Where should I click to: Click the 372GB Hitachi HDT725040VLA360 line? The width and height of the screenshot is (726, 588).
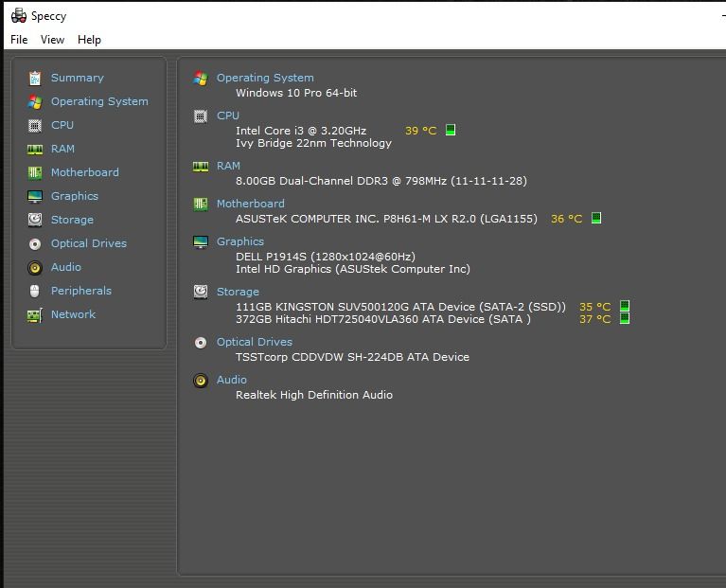click(383, 319)
